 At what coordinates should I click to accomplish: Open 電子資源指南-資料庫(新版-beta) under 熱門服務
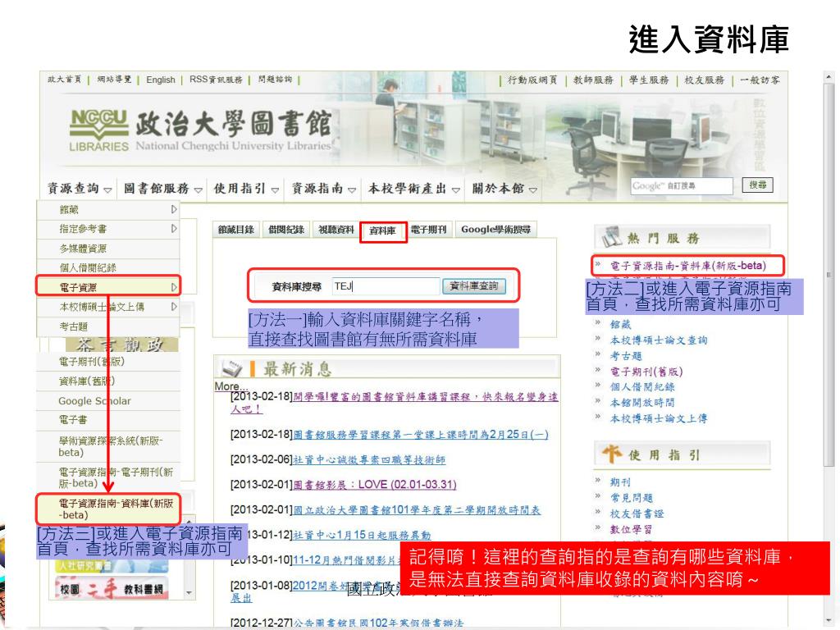[688, 265]
